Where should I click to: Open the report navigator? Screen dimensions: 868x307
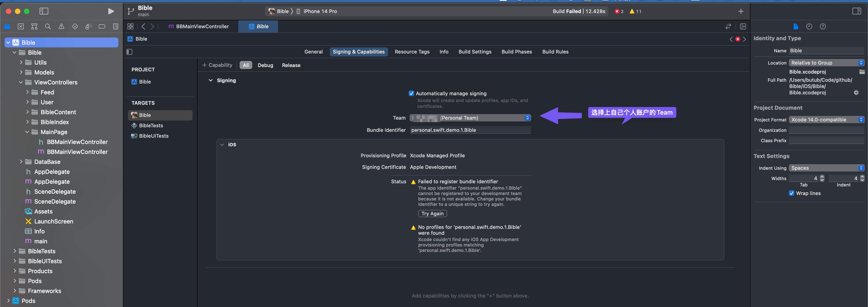(x=116, y=26)
